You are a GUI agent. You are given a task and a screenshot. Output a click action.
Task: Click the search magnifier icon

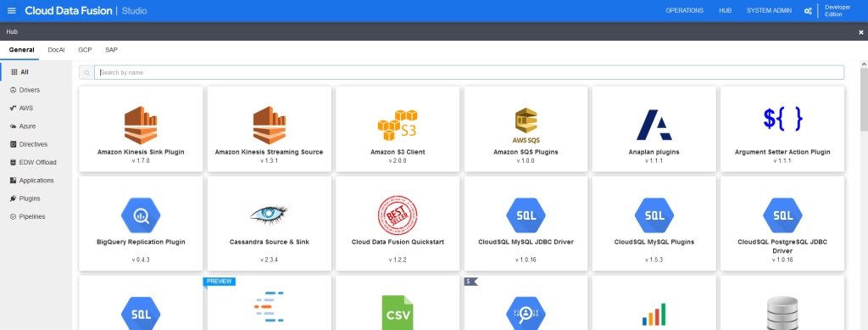pyautogui.click(x=87, y=73)
